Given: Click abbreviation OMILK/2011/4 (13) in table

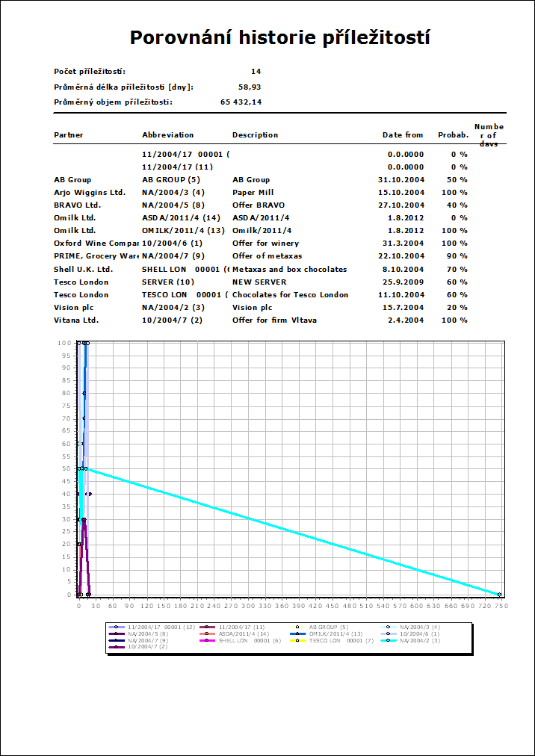Looking at the screenshot, I should [x=183, y=231].
